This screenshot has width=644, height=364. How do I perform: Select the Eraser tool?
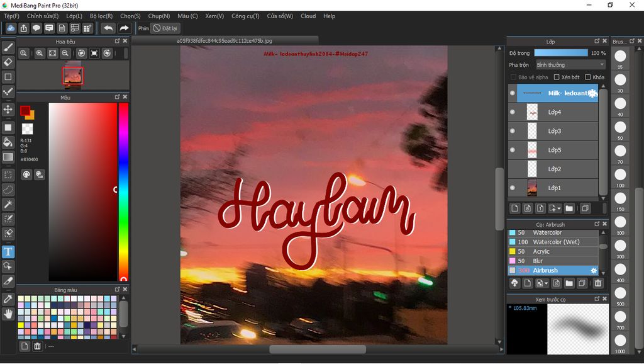(8, 62)
